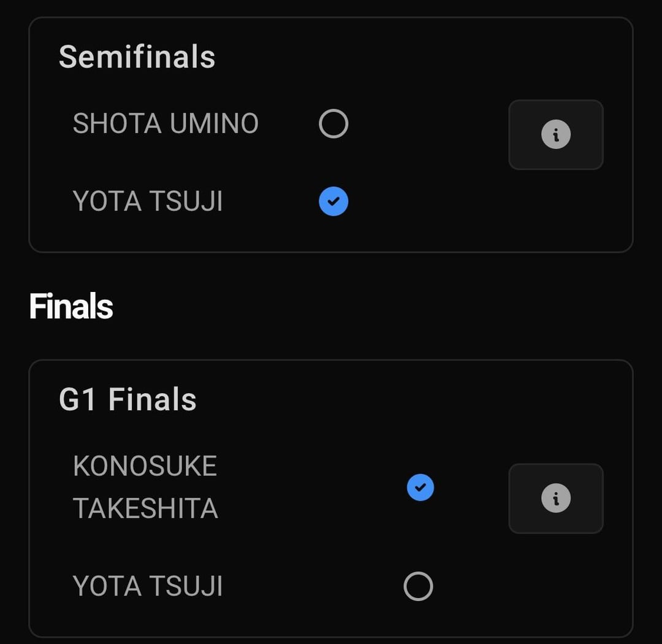662x644 pixels.
Task: Tap the dark button surrounding G1 Finals info icon
Action: (x=555, y=498)
